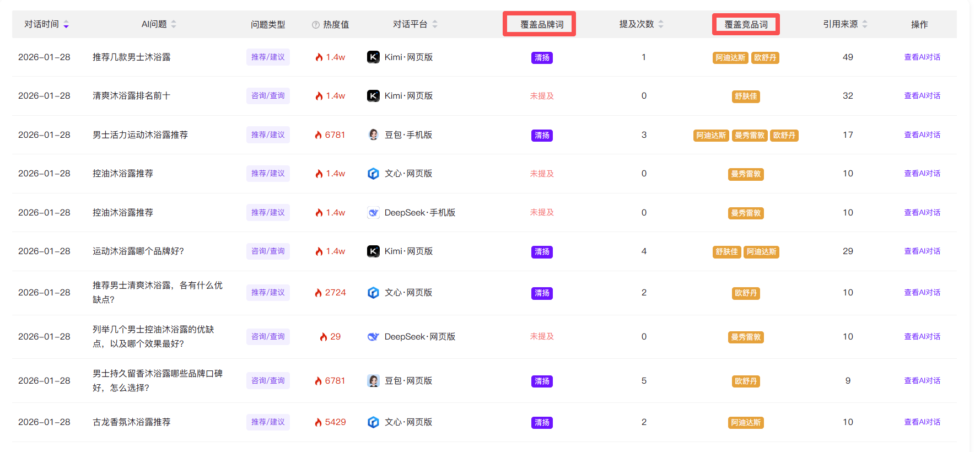This screenshot has height=452, width=980.
Task: Sort by the 对话平台 column arrows
Action: pyautogui.click(x=435, y=24)
